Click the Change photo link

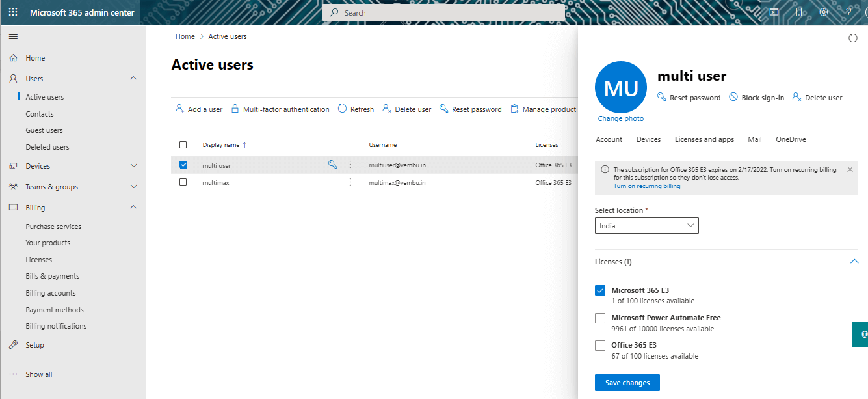(x=621, y=118)
